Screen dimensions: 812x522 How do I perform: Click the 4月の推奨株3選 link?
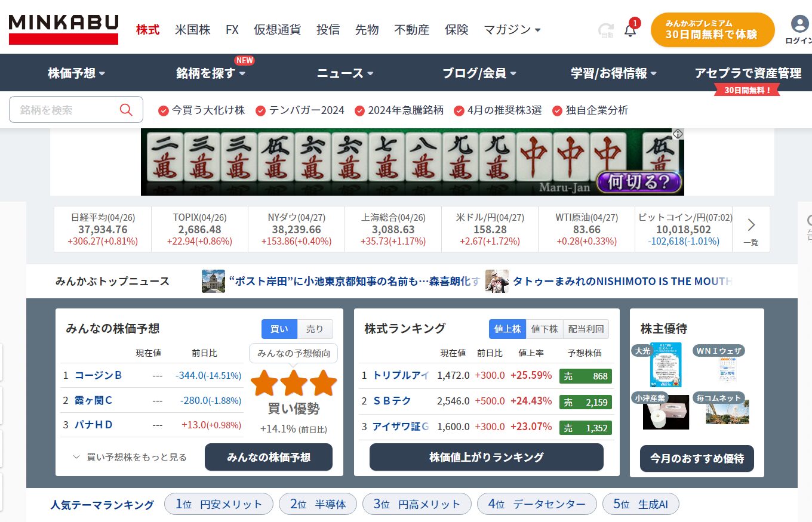pos(498,110)
